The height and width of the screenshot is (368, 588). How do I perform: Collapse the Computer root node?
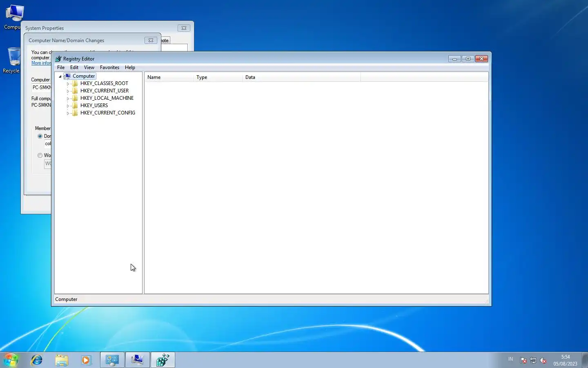pos(60,76)
